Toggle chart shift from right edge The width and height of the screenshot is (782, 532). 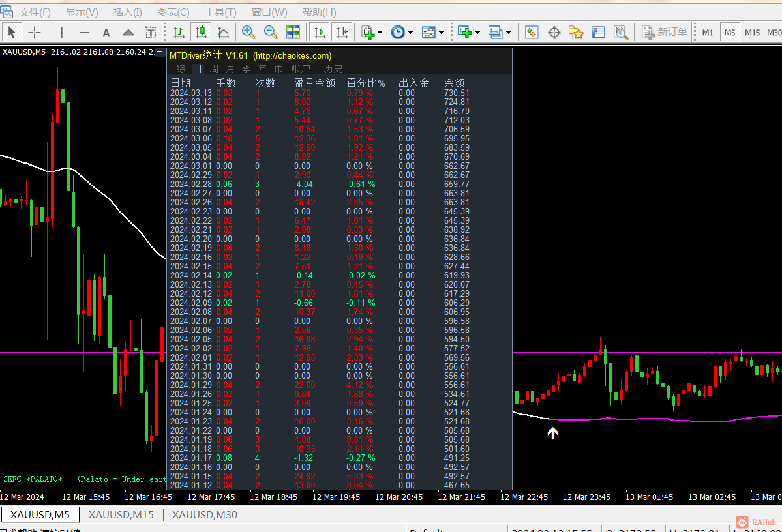click(342, 33)
